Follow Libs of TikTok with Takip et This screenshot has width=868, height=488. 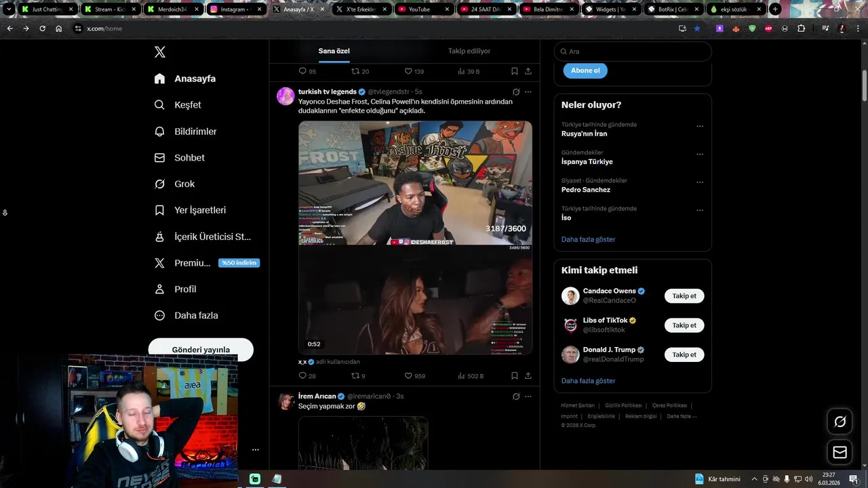pos(684,325)
